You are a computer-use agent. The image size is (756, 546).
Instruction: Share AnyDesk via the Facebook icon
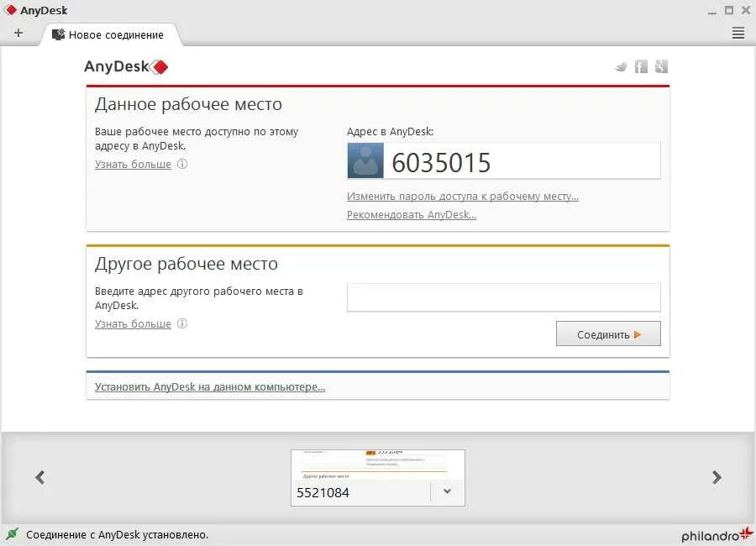click(641, 66)
